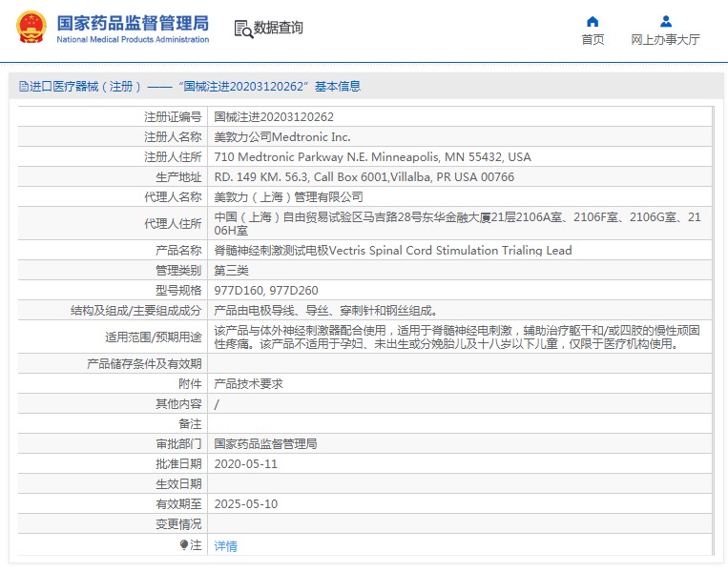Select attachment value 产品技术要求
Viewport: 728px width, 572px height.
pyautogui.click(x=248, y=383)
